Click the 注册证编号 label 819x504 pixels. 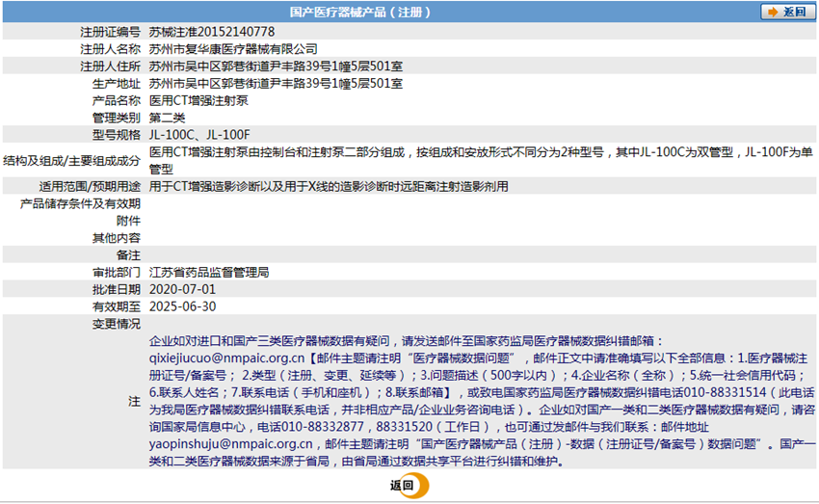[x=110, y=32]
